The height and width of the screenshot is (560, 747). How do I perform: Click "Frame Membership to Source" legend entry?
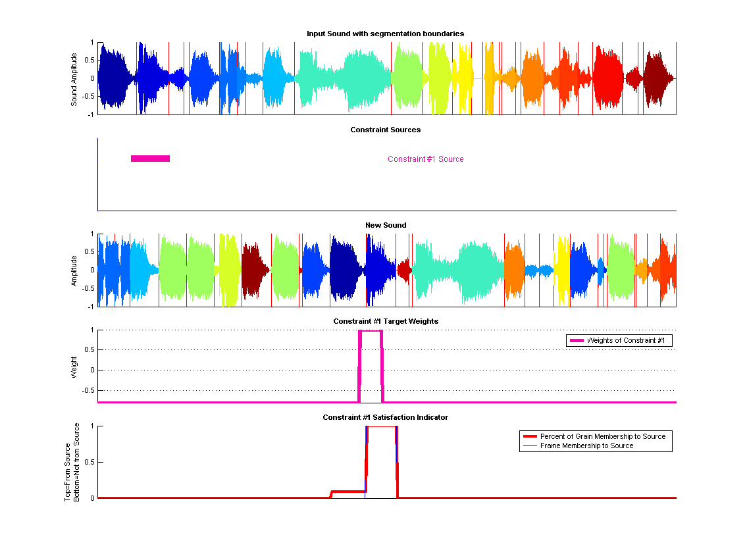point(586,445)
